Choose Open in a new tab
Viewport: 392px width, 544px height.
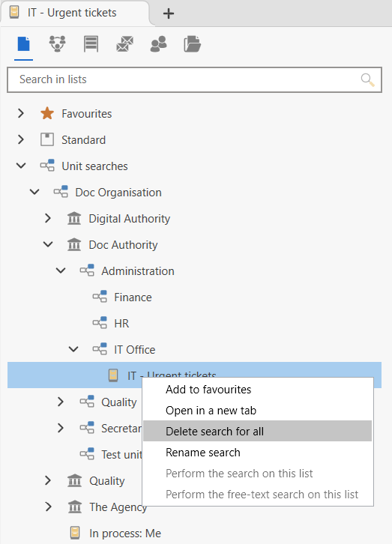(257, 411)
